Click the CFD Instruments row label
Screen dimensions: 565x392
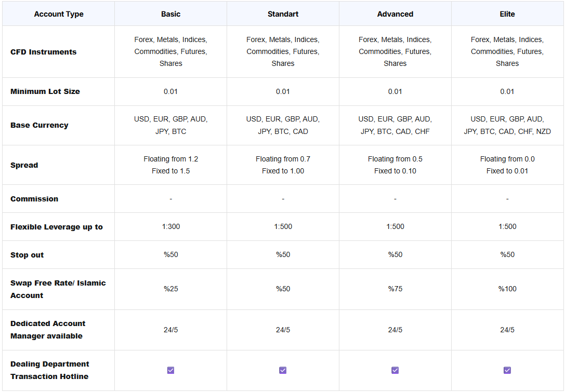coord(43,52)
